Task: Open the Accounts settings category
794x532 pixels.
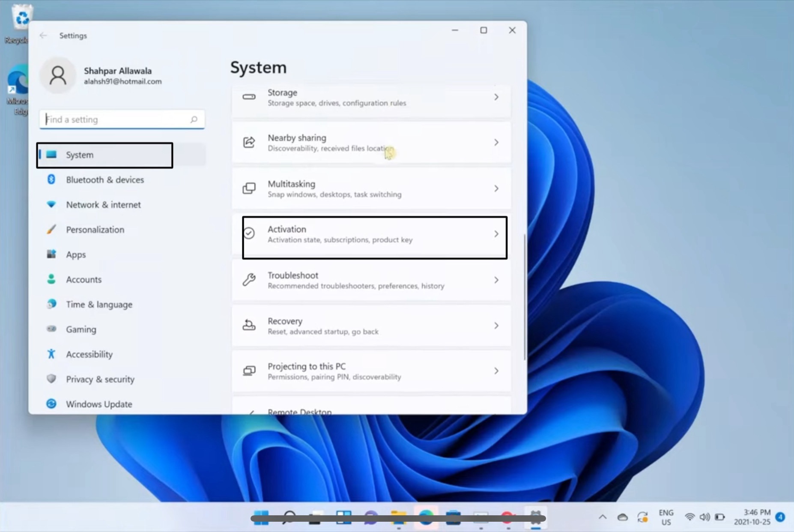Action: (122, 279)
